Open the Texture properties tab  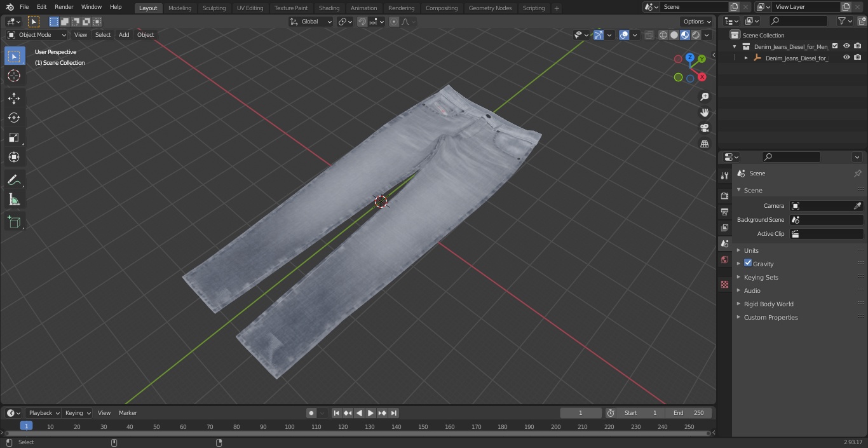pyautogui.click(x=724, y=284)
